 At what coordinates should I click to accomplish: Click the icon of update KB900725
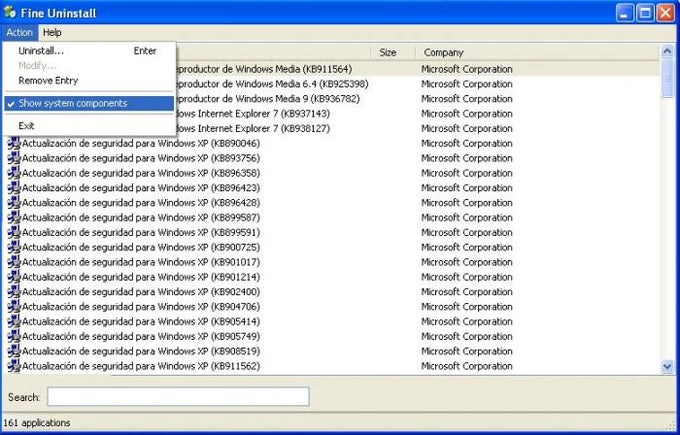14,247
